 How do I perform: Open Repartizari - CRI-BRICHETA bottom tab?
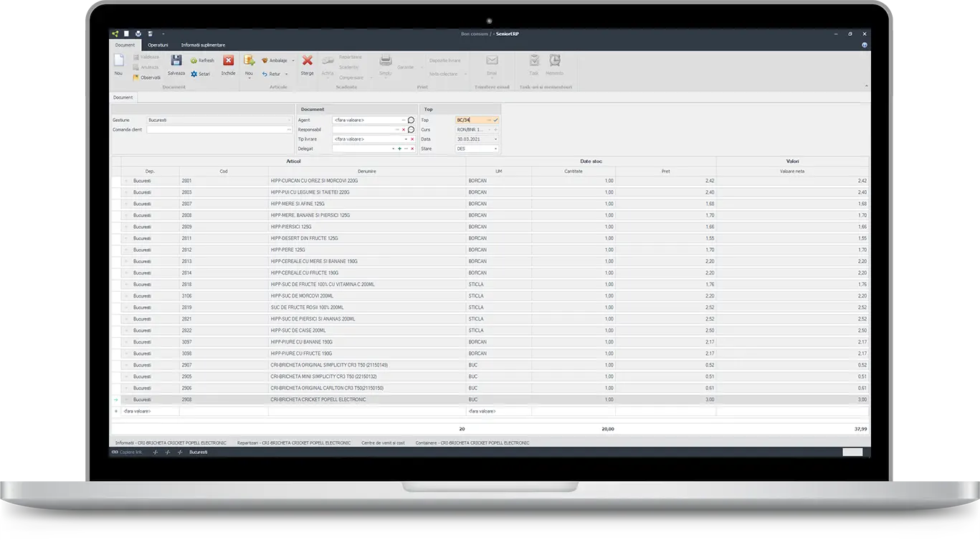294,443
